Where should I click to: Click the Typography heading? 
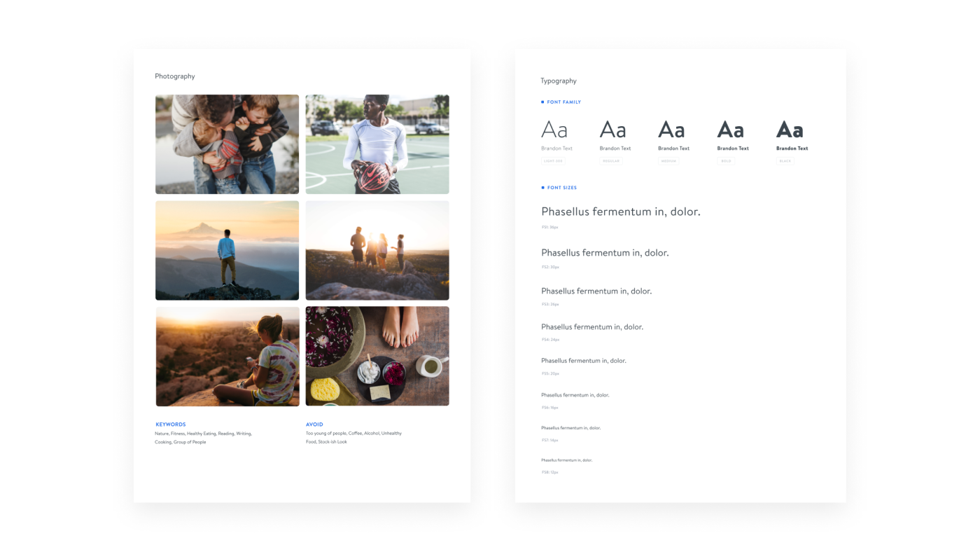pos(559,81)
